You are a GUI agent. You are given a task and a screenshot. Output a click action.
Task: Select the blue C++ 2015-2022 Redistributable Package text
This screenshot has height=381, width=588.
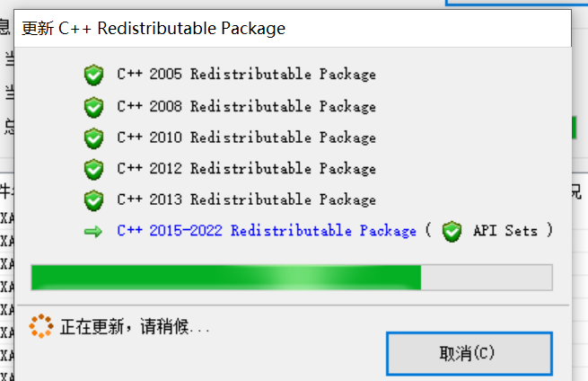pyautogui.click(x=267, y=230)
